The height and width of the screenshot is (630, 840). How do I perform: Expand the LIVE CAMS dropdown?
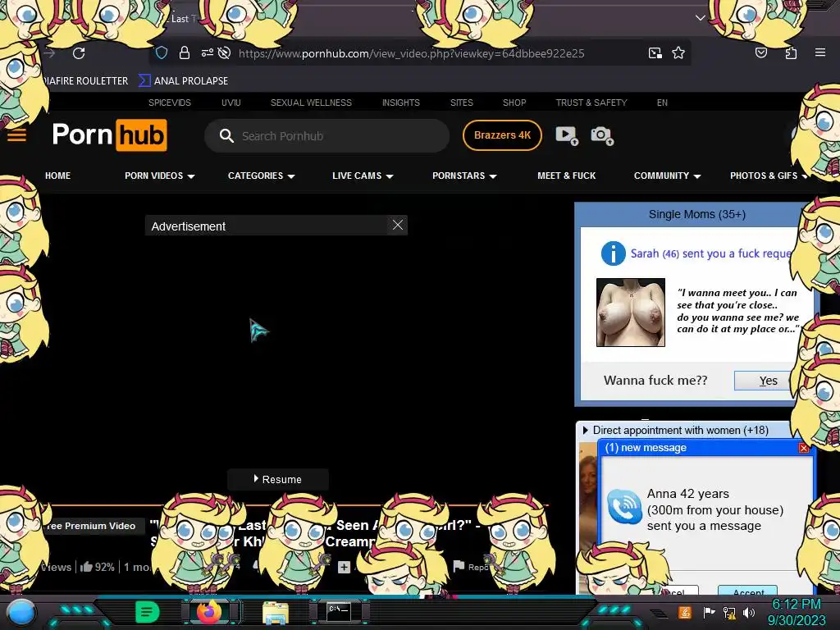coord(363,176)
